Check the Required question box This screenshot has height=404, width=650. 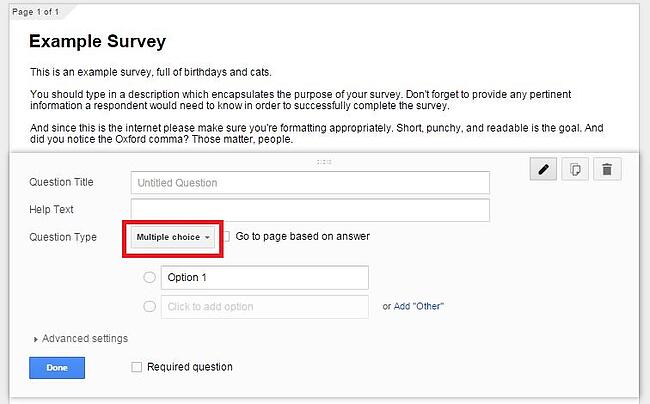coord(136,367)
